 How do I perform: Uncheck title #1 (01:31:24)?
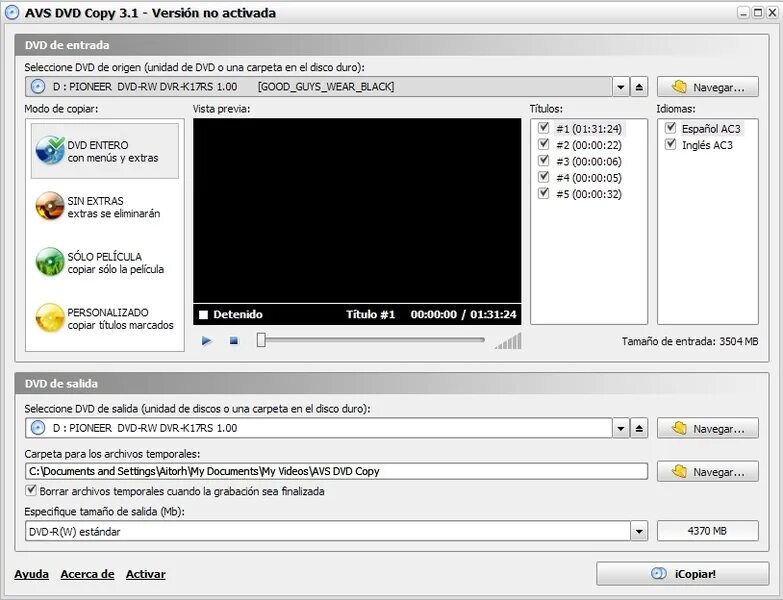544,128
